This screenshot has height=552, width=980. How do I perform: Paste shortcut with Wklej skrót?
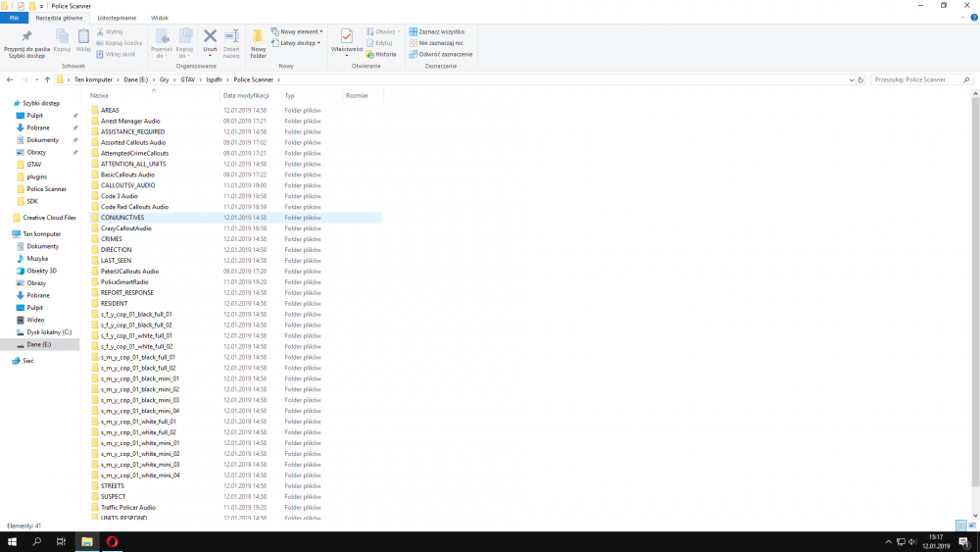tap(116, 54)
